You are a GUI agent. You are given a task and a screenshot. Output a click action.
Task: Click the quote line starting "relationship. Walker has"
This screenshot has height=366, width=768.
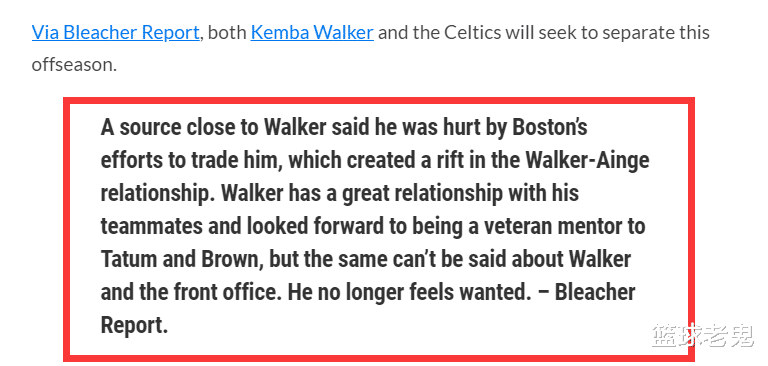[x=339, y=194]
